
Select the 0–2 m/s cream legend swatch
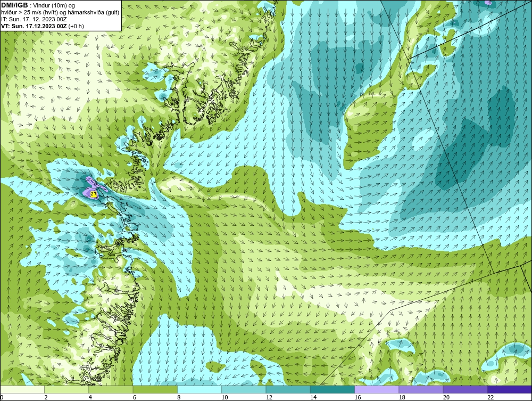coord(22,389)
